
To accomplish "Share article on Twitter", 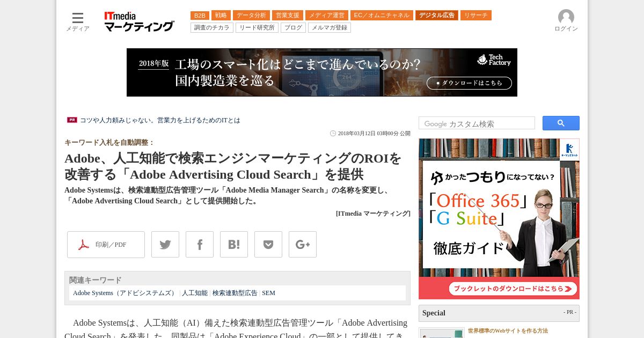I will pos(165,245).
